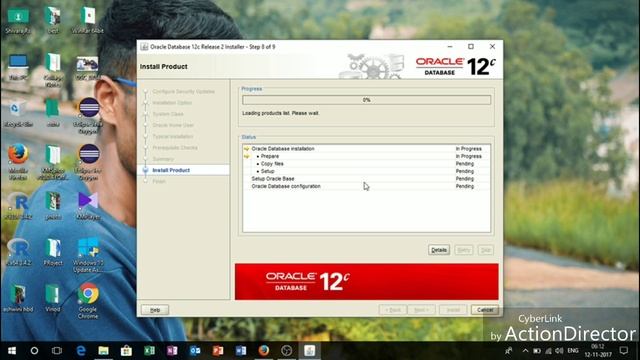Open File Explorer from taskbar

click(103, 351)
